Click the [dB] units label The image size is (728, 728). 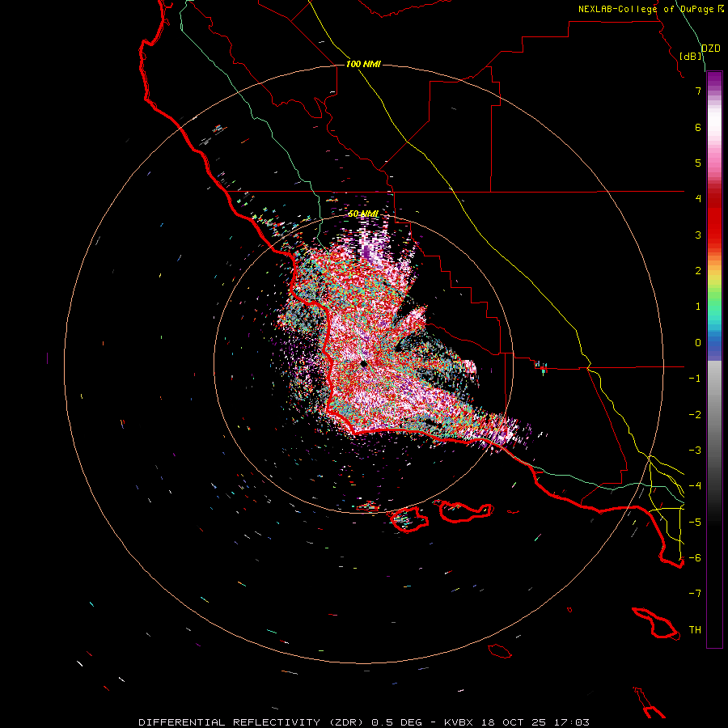pyautogui.click(x=691, y=56)
